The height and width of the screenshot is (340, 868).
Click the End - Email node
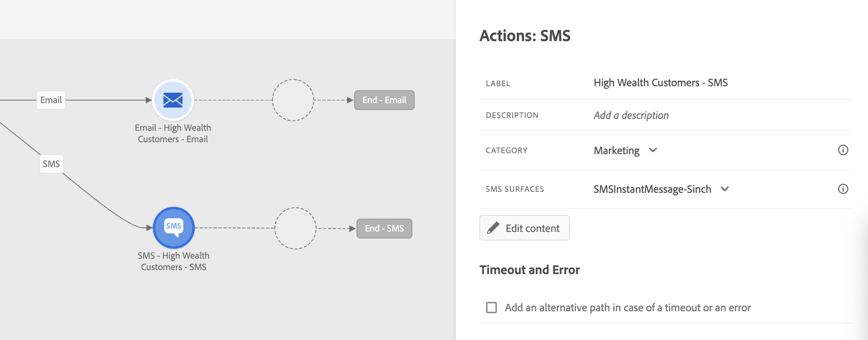coord(384,100)
